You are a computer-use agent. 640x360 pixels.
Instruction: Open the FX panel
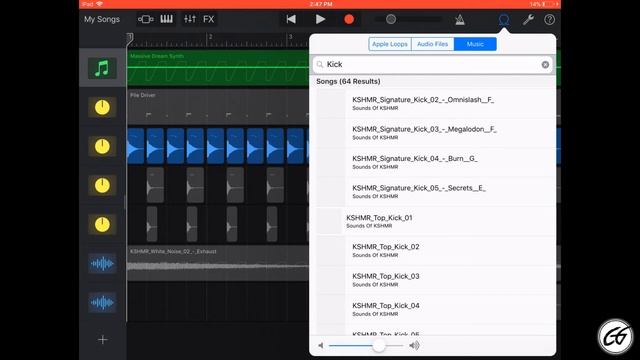[x=209, y=19]
